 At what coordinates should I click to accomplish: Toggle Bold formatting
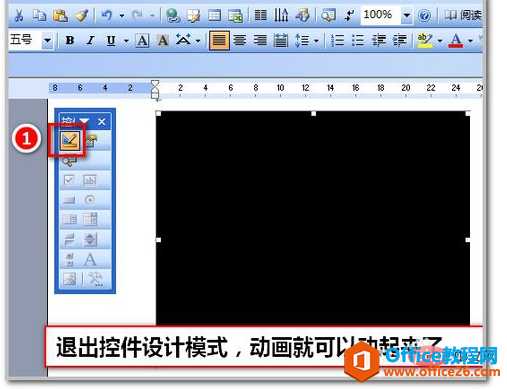tap(70, 41)
